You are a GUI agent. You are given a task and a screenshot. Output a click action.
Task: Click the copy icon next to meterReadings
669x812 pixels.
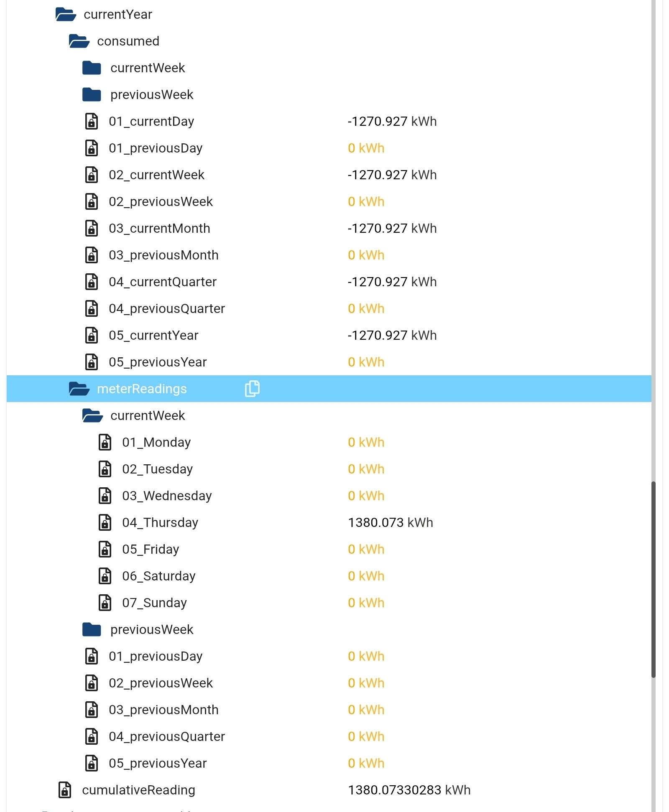pos(252,388)
